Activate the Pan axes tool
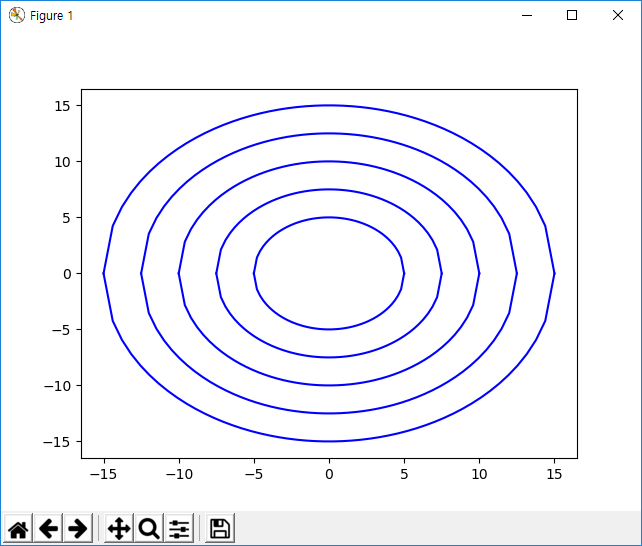Image resolution: width=642 pixels, height=546 pixels. [x=119, y=528]
